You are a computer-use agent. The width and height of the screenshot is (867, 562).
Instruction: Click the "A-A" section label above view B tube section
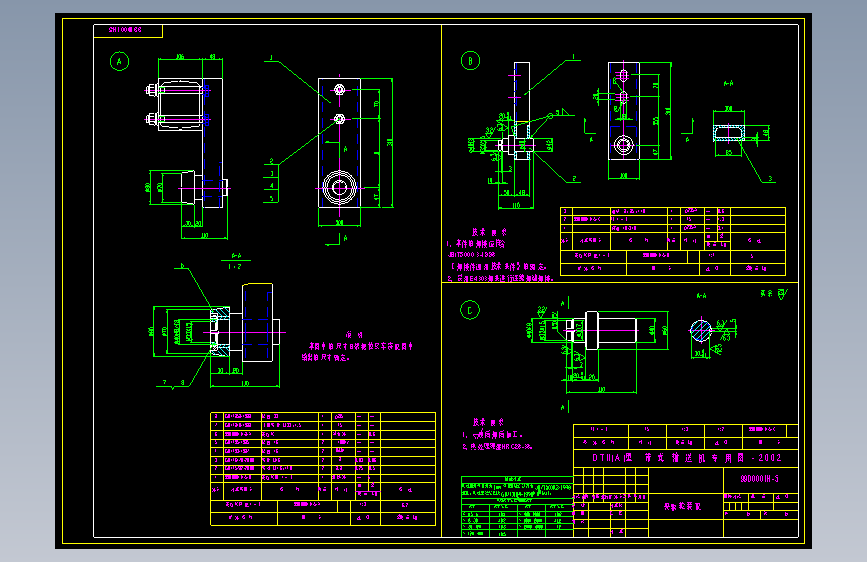pos(728,84)
